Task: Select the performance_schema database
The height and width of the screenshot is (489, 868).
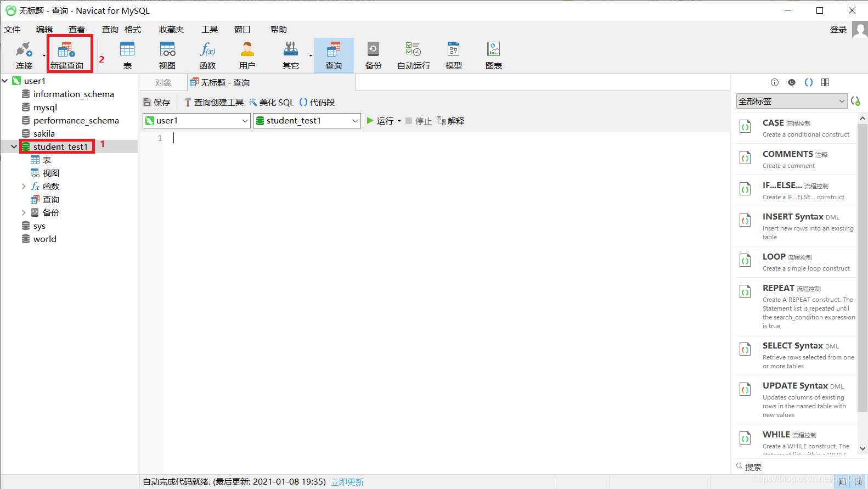Action: 76,120
